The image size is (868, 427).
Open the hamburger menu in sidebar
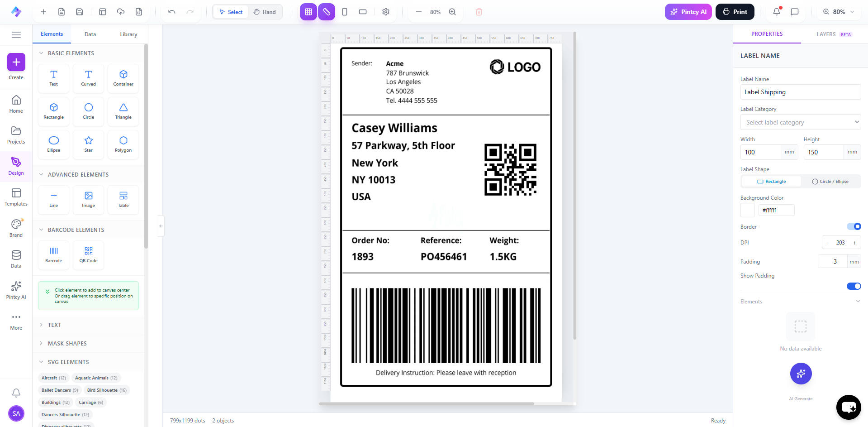(16, 34)
